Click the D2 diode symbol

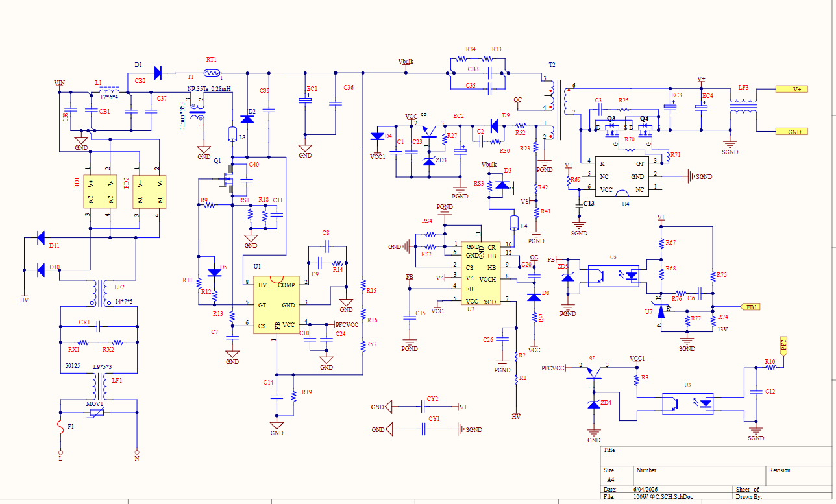(247, 119)
